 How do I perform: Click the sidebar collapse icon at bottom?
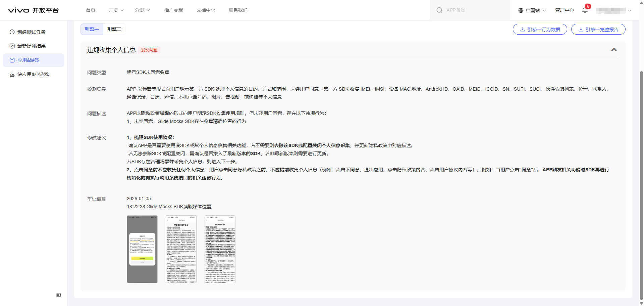[x=59, y=295]
